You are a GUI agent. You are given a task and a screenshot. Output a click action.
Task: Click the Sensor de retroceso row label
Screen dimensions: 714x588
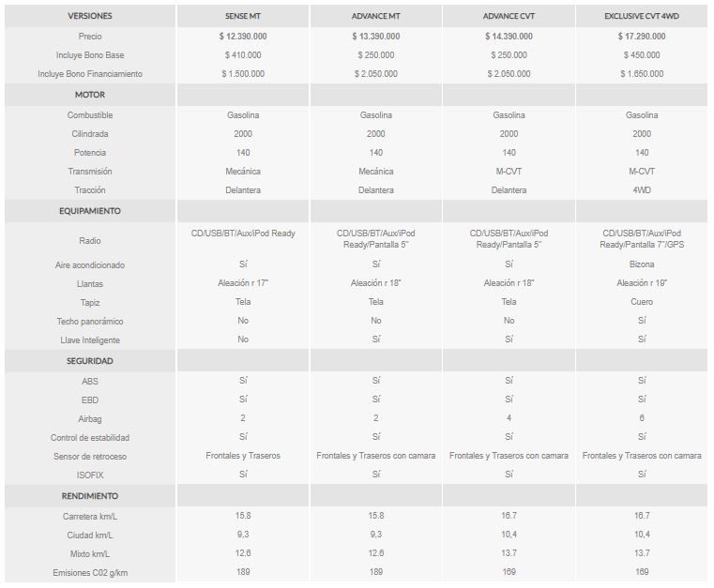(x=90, y=457)
